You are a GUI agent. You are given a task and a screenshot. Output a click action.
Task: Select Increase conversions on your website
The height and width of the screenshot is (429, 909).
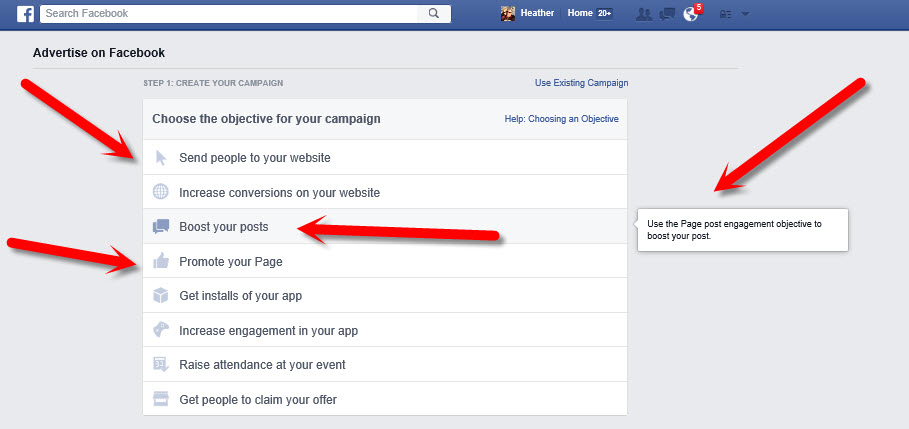[x=385, y=192]
